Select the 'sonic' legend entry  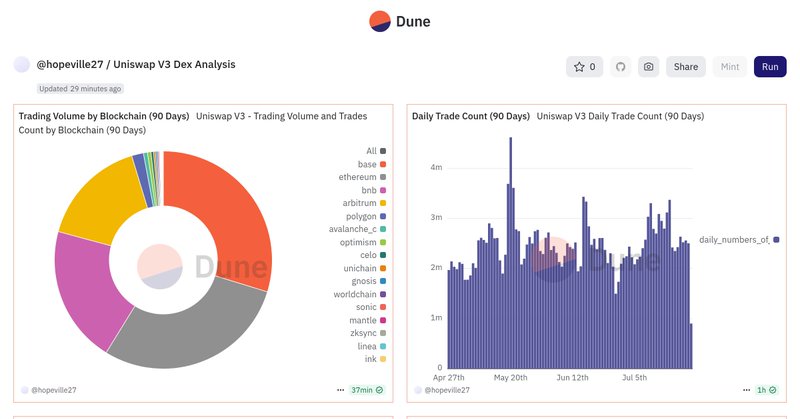coord(371,307)
